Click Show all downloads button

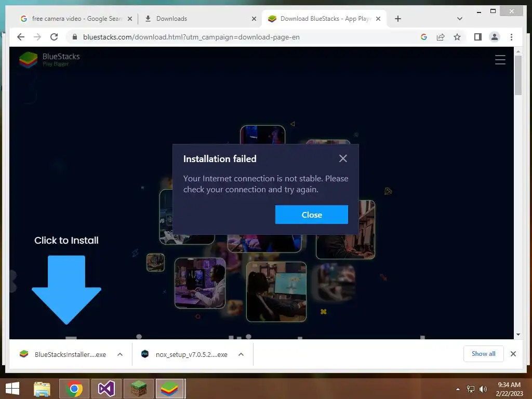483,353
